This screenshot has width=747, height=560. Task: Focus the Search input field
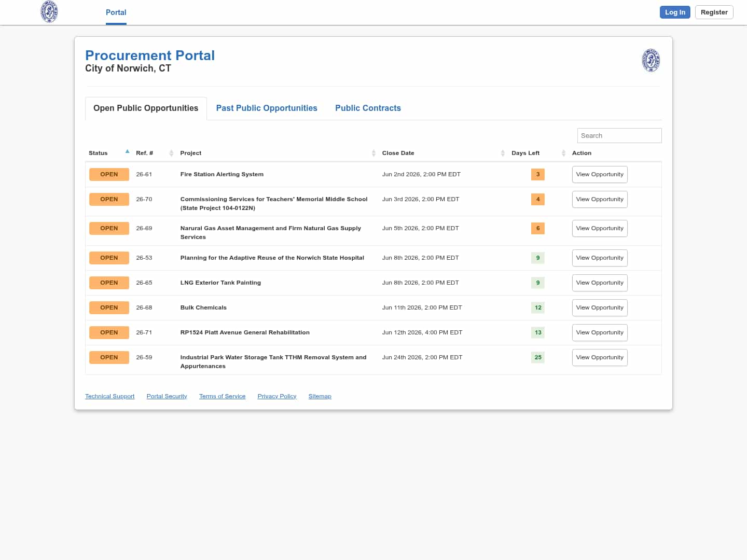[x=619, y=135]
